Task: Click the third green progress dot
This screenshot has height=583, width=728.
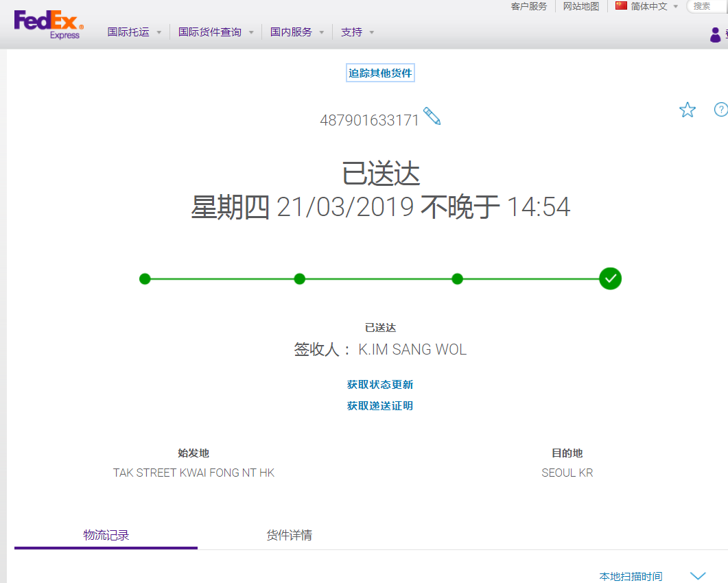Action: (458, 279)
